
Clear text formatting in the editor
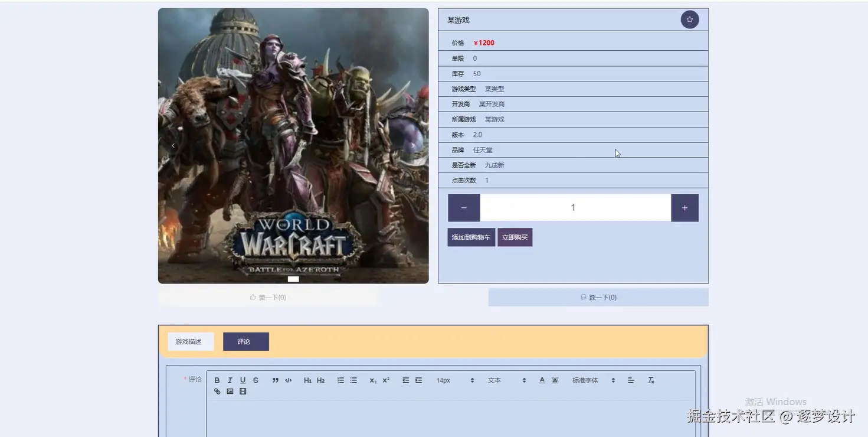651,380
